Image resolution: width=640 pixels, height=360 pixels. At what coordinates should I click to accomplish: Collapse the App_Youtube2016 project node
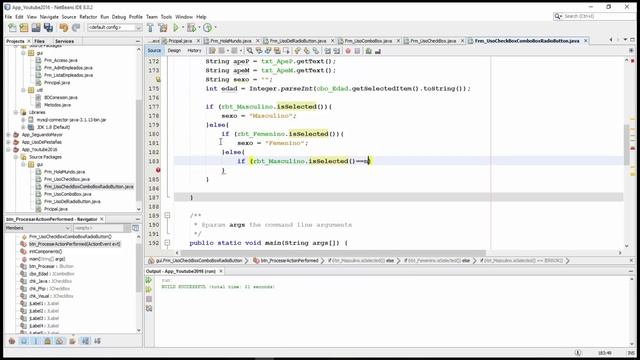point(9,149)
